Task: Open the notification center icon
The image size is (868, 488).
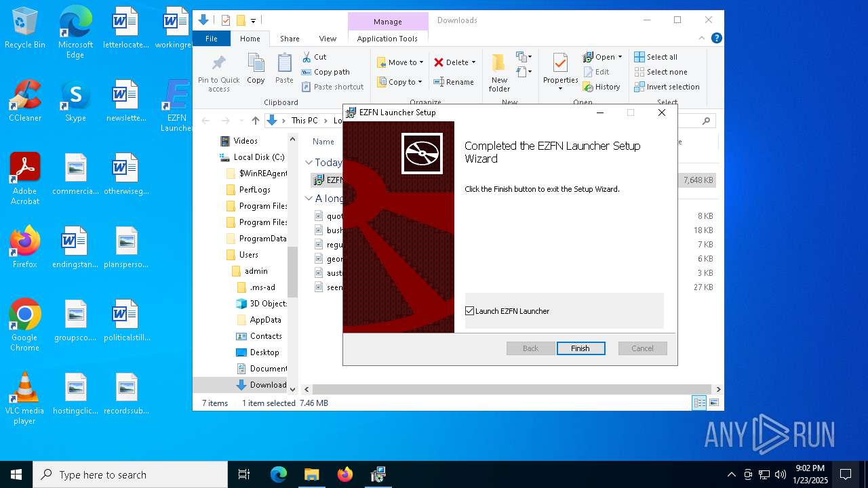Action: click(x=846, y=474)
